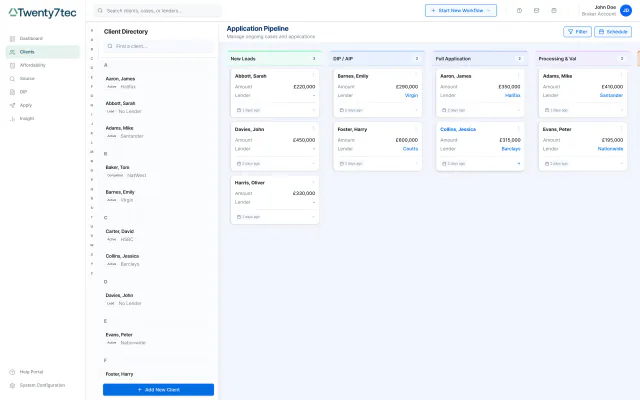Click the Find a client input field
The image size is (640, 400).
158,47
